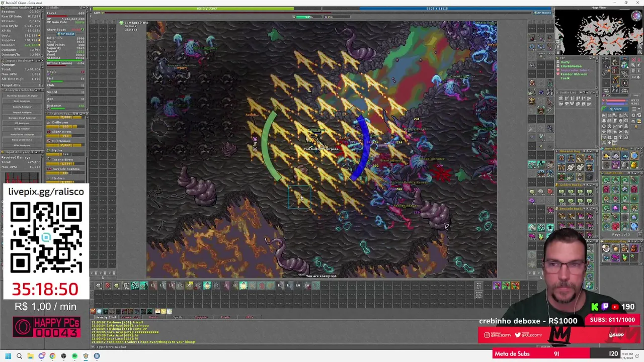Collapse the Impact Analyser panel
Image resolution: width=644 pixels, height=362 pixels.
pos(39,60)
